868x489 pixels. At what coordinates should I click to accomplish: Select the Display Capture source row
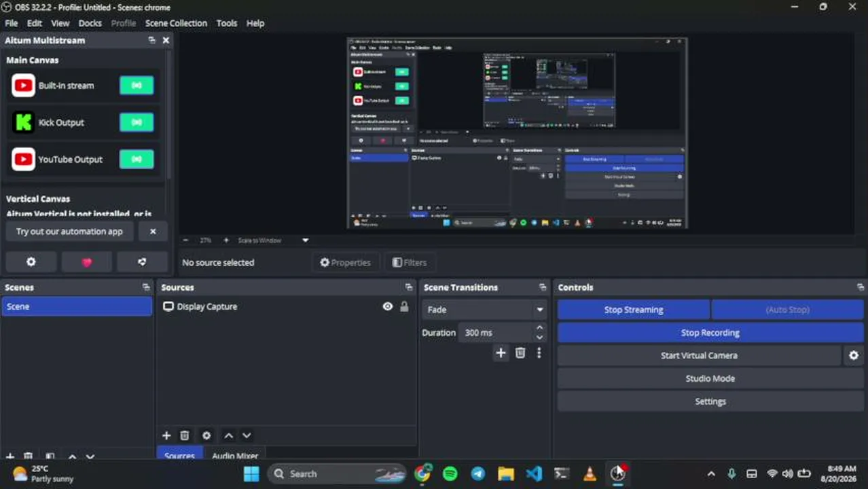pos(286,306)
